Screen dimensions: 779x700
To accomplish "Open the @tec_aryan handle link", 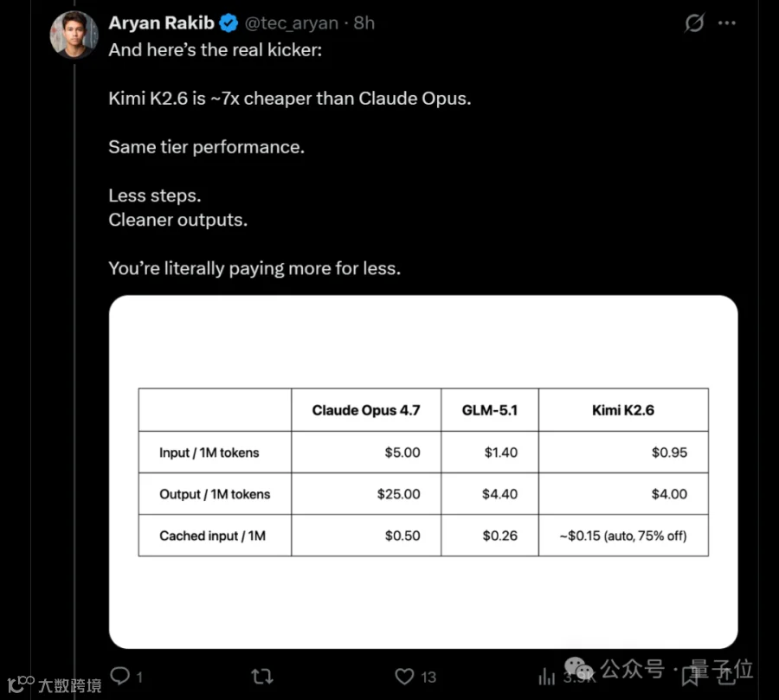I will click(293, 23).
